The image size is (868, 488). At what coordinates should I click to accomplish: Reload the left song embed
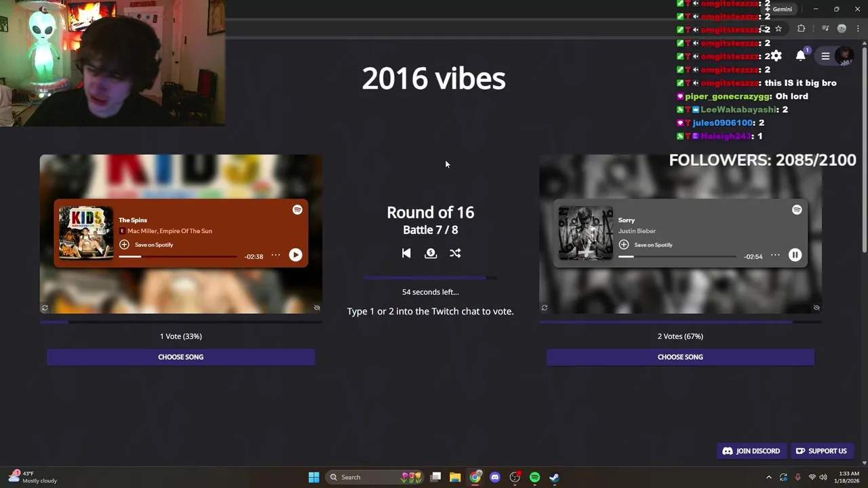point(45,308)
